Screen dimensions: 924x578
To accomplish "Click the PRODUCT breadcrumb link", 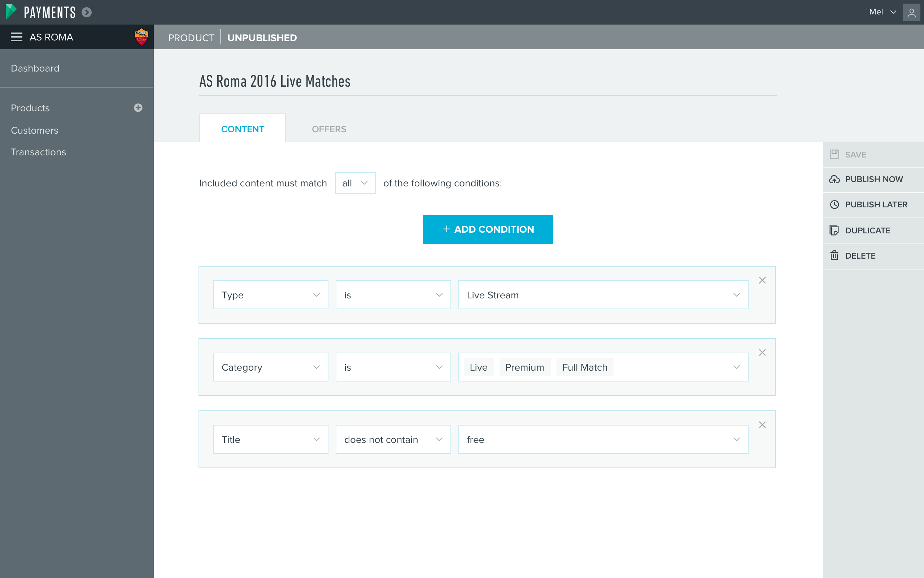I will tap(191, 38).
